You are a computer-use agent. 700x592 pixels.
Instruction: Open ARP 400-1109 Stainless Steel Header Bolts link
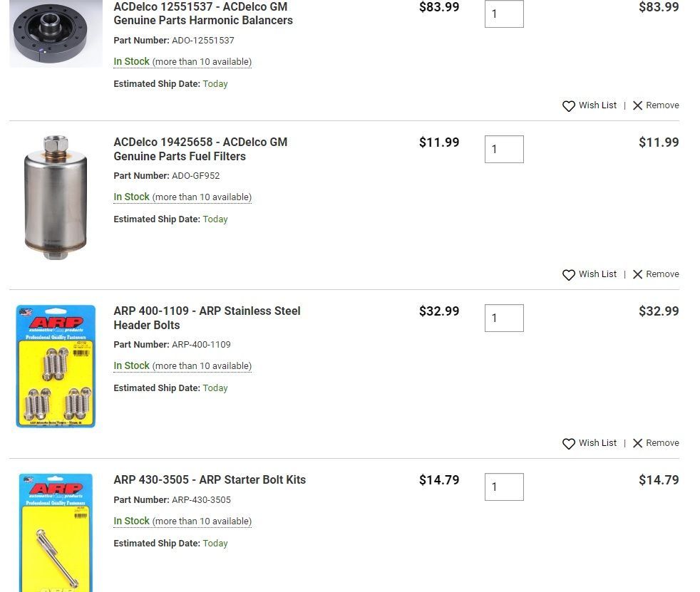click(x=207, y=318)
